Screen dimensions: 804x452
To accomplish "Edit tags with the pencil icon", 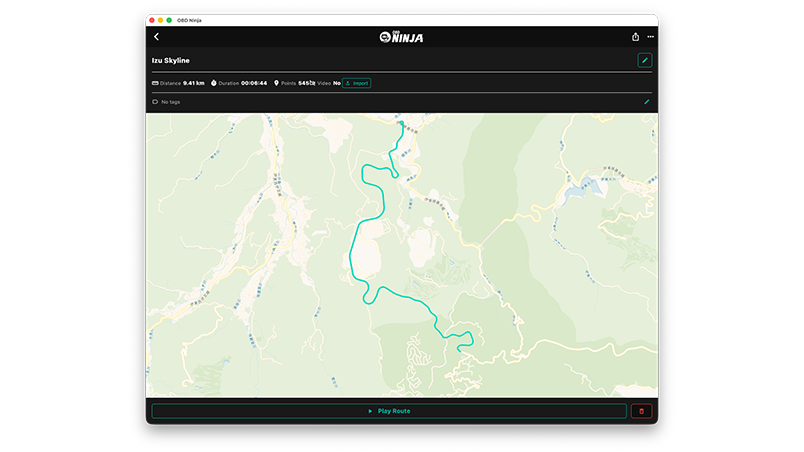I will point(647,101).
